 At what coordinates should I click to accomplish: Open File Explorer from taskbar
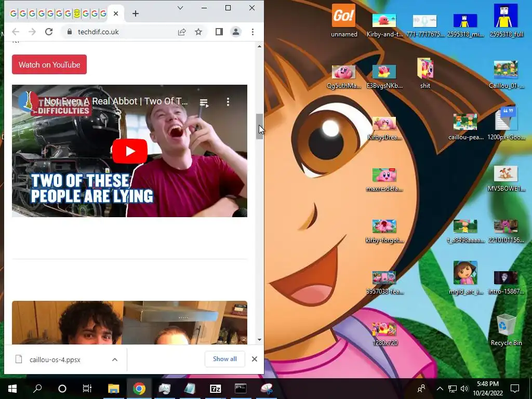(x=114, y=389)
